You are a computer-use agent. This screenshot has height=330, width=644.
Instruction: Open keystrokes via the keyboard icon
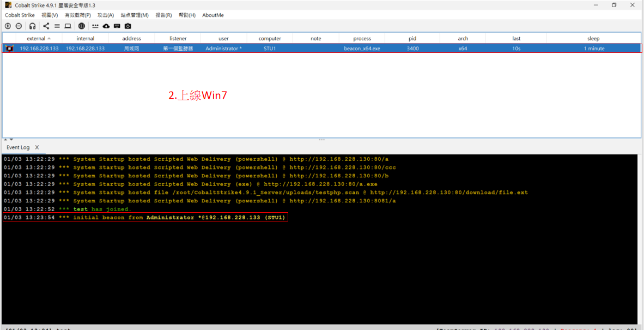(117, 26)
